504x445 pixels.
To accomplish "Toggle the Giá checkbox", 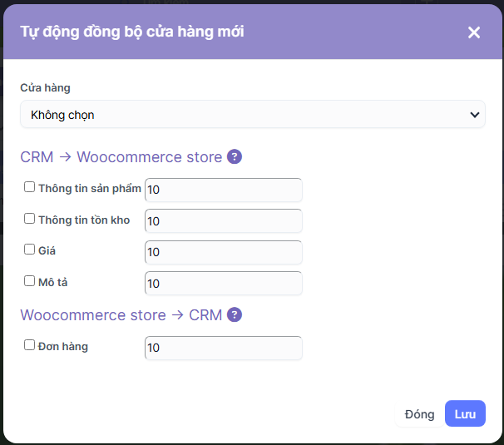I will tap(30, 250).
